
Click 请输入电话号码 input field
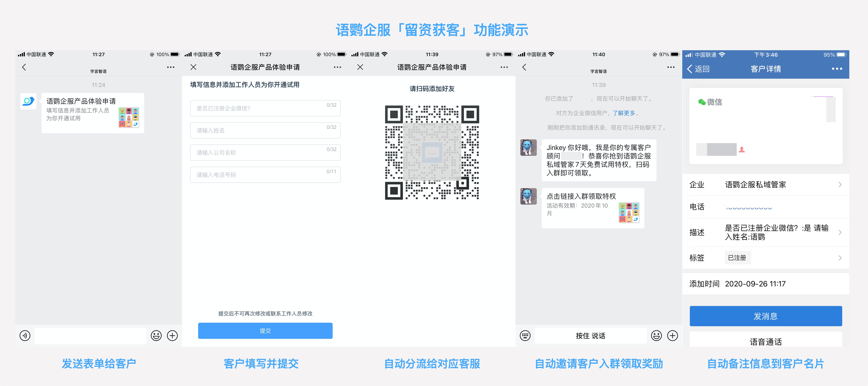[x=265, y=175]
